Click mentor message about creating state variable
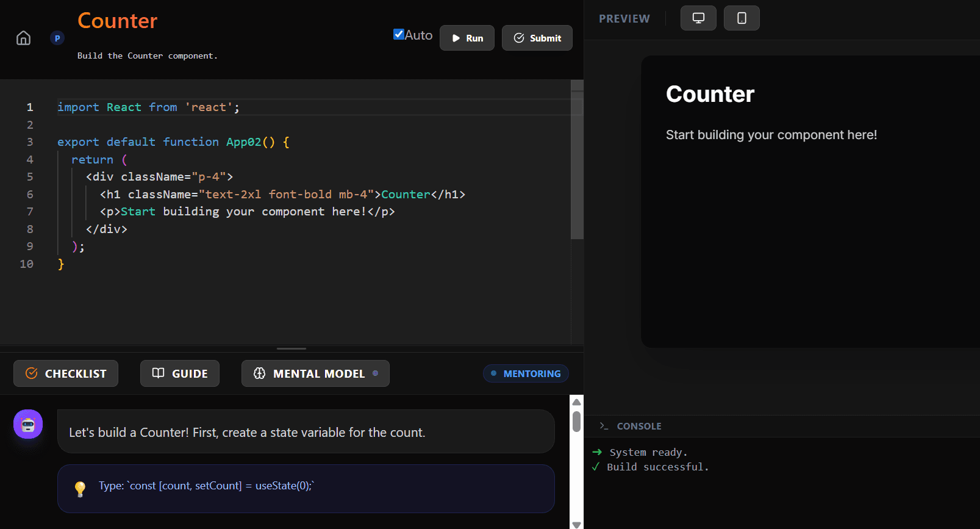Screen dimensions: 980x529 (247, 433)
